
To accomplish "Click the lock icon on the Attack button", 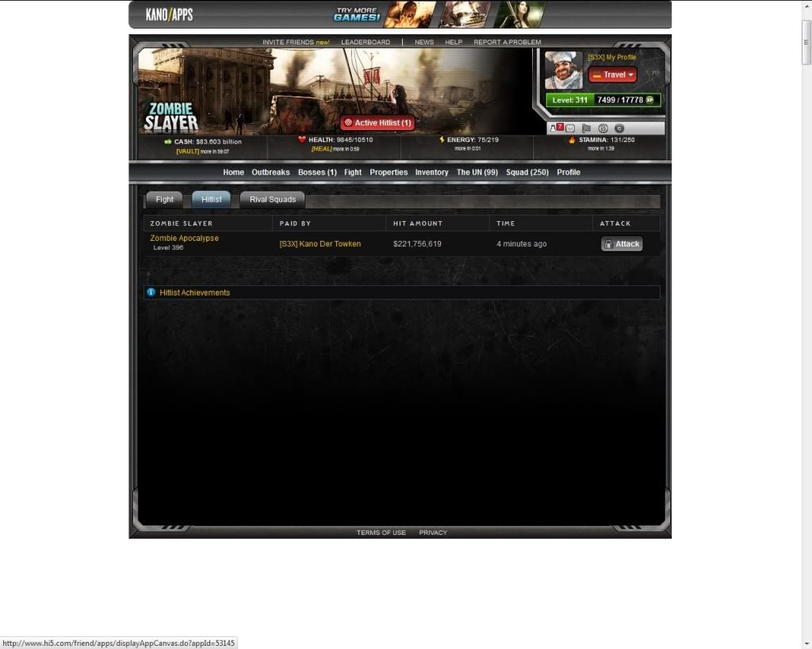I will point(608,244).
